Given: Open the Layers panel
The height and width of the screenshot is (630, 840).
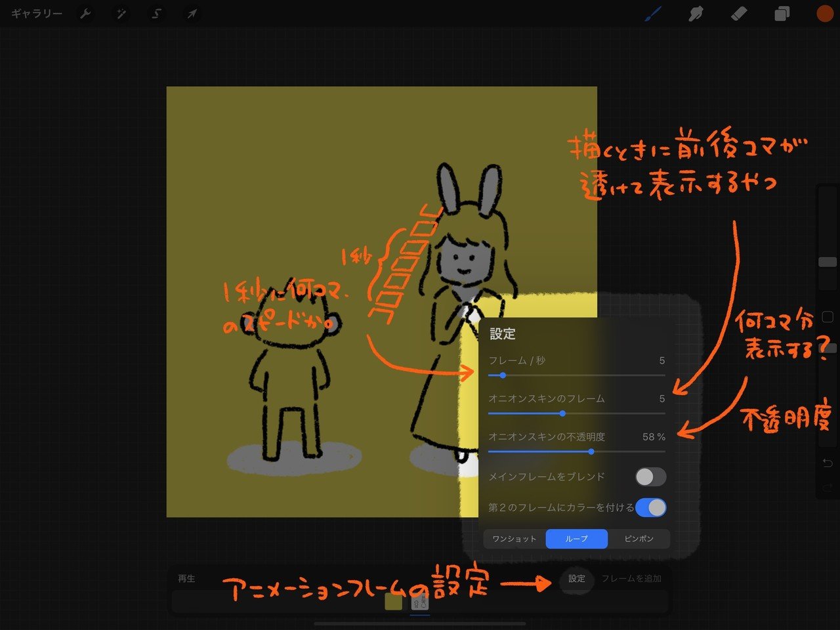Looking at the screenshot, I should (781, 13).
